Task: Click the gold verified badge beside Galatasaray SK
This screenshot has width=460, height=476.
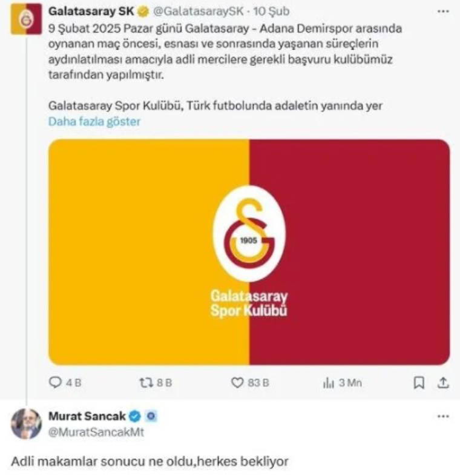Action: click(x=143, y=12)
